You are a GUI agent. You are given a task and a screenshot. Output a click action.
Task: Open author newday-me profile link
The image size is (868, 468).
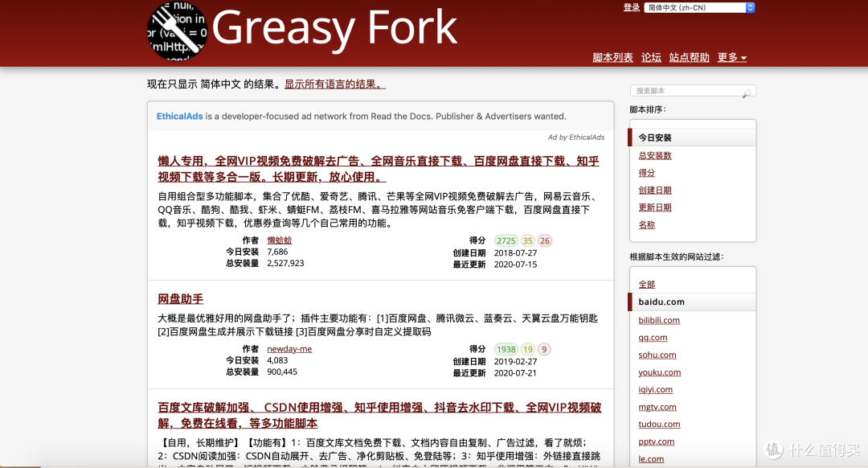[289, 349]
